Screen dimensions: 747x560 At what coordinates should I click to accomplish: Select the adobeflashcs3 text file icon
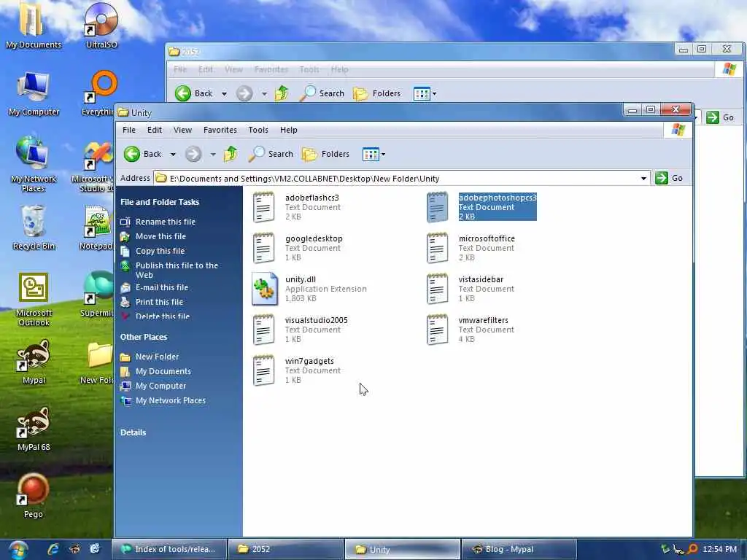(264, 206)
